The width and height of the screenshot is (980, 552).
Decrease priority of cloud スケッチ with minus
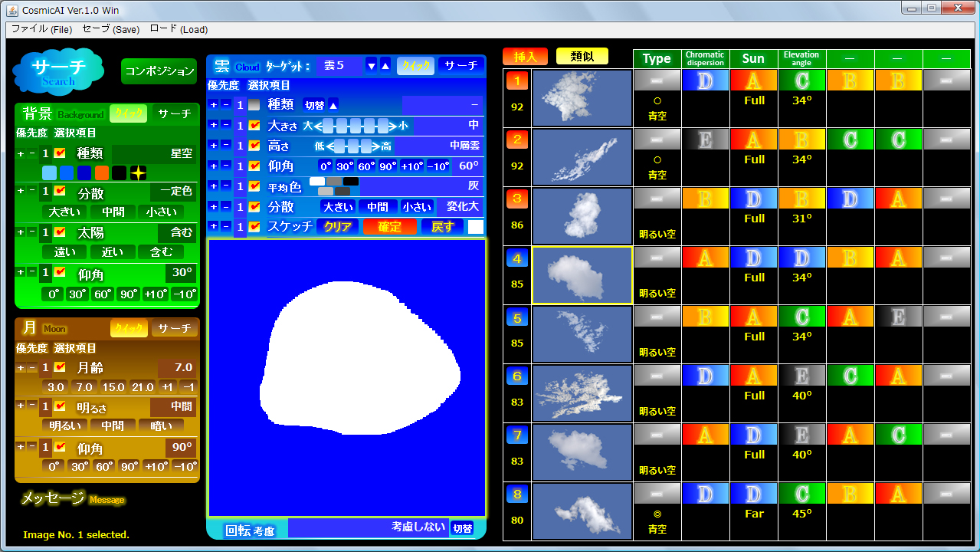point(225,226)
